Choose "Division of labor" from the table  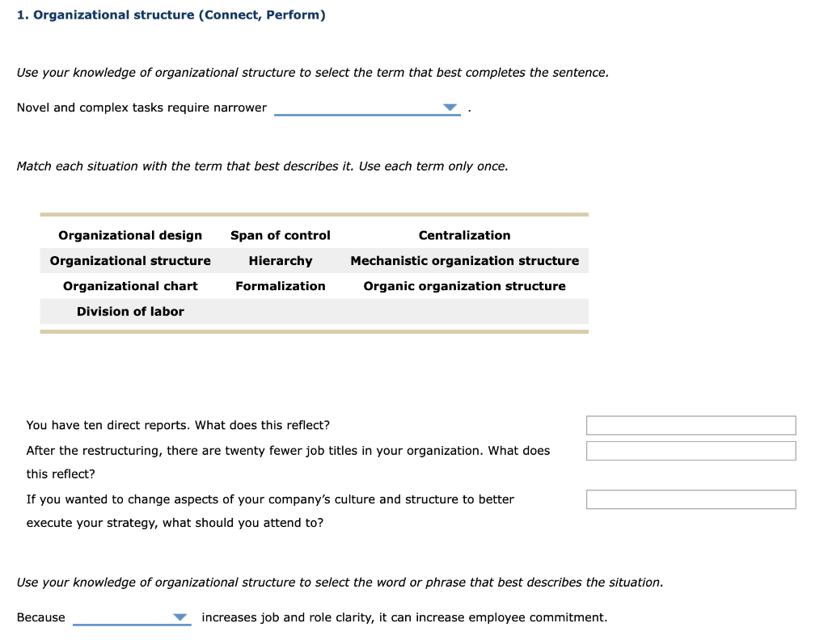point(130,311)
